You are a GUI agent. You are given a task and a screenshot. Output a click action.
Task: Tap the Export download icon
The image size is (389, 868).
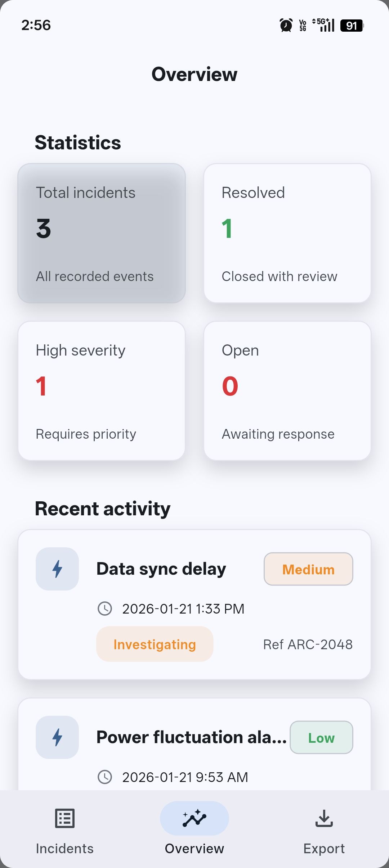pos(324,818)
